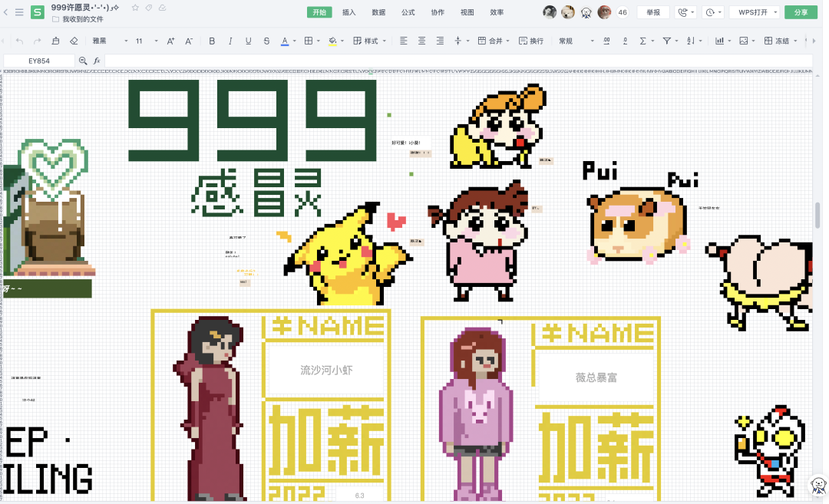Open the 合并 merge cells dropdown
This screenshot has height=504, width=829.
[x=494, y=41]
